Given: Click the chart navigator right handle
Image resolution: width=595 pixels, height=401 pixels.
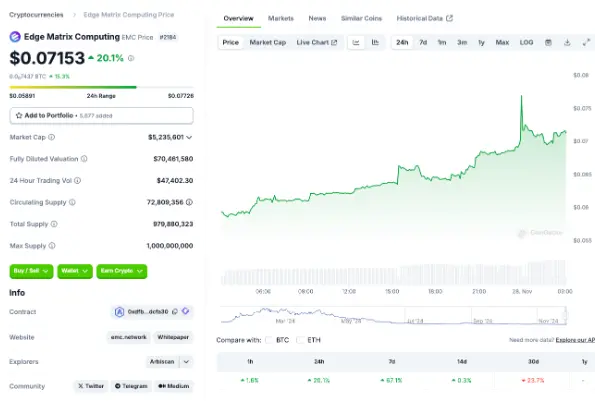Looking at the screenshot, I should point(565,316).
